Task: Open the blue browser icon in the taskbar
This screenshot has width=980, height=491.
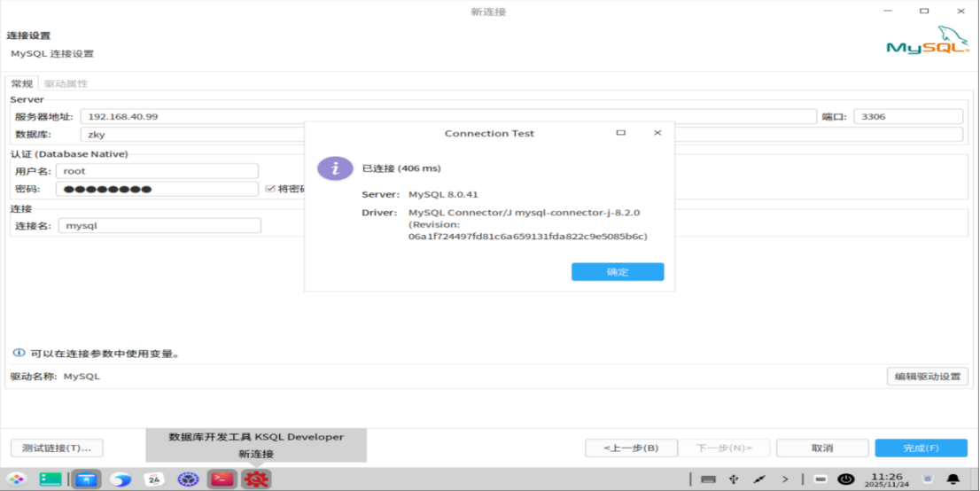Action: [120, 479]
